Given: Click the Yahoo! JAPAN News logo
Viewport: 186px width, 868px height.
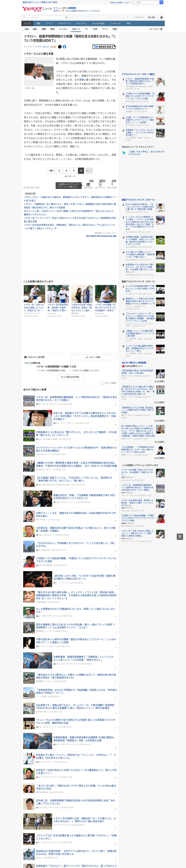Looking at the screenshot, I should (x=37, y=9).
